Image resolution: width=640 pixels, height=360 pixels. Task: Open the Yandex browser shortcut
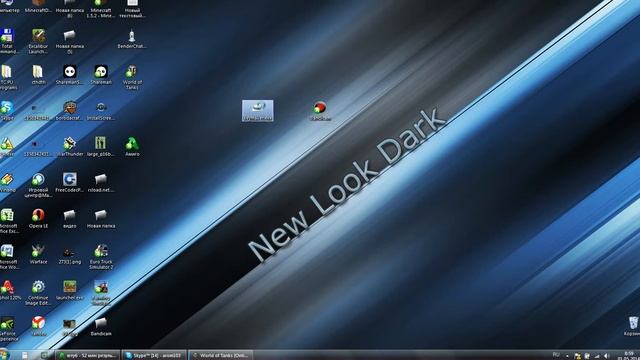[x=38, y=326]
